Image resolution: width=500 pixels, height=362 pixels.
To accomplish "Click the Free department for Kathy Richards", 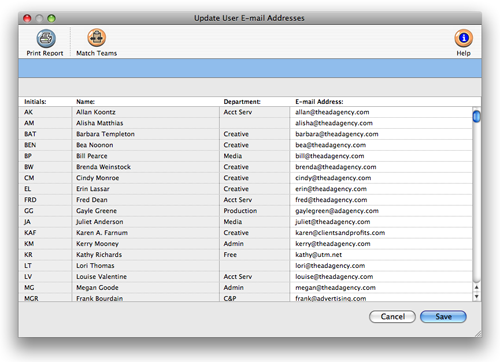I will tap(230, 255).
